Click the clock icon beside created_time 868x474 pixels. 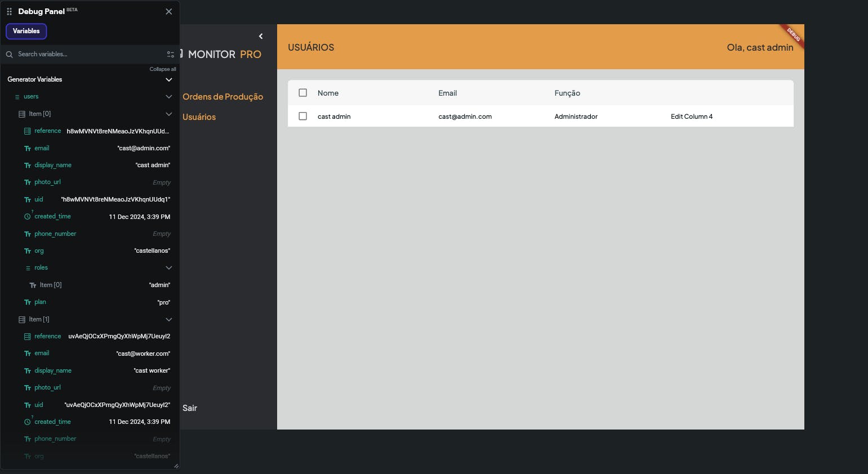point(28,216)
